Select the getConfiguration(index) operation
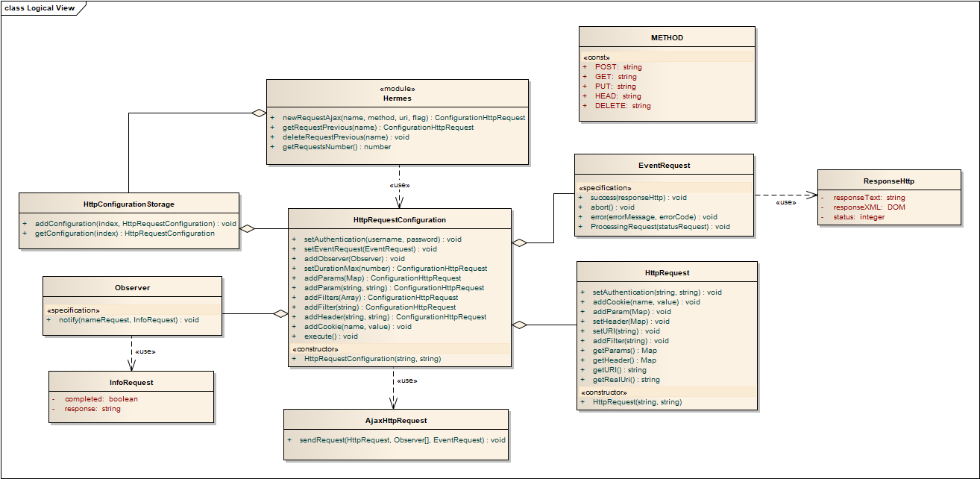 pos(125,234)
